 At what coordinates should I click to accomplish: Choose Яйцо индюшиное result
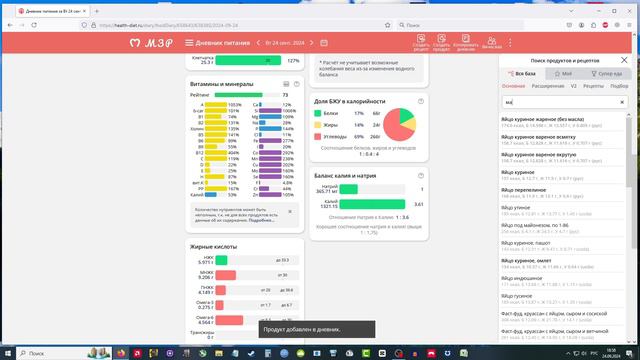point(562,281)
